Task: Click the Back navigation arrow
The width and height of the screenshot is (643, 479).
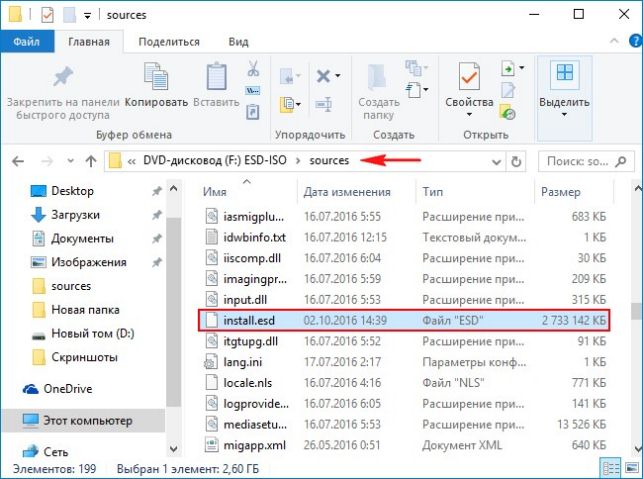Action: [18, 162]
